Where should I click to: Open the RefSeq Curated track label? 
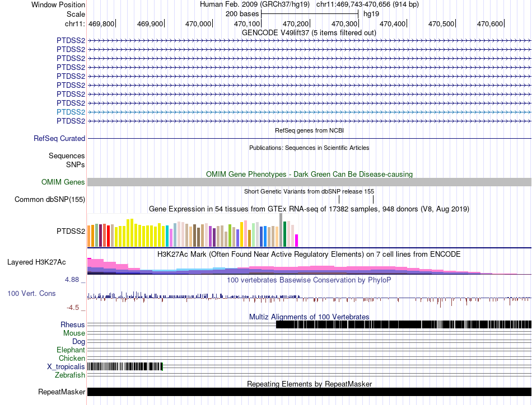[x=59, y=139]
